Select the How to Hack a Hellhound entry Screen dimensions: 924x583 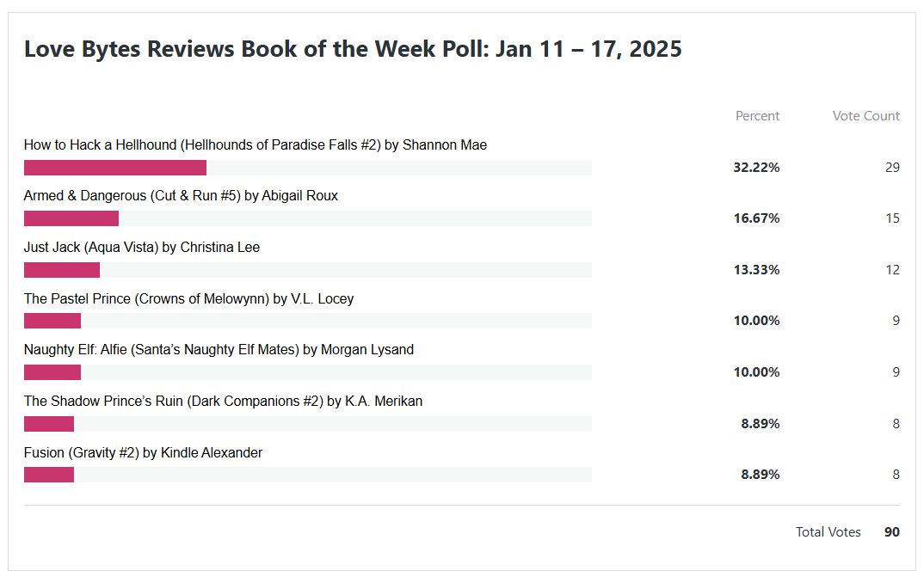tap(256, 145)
